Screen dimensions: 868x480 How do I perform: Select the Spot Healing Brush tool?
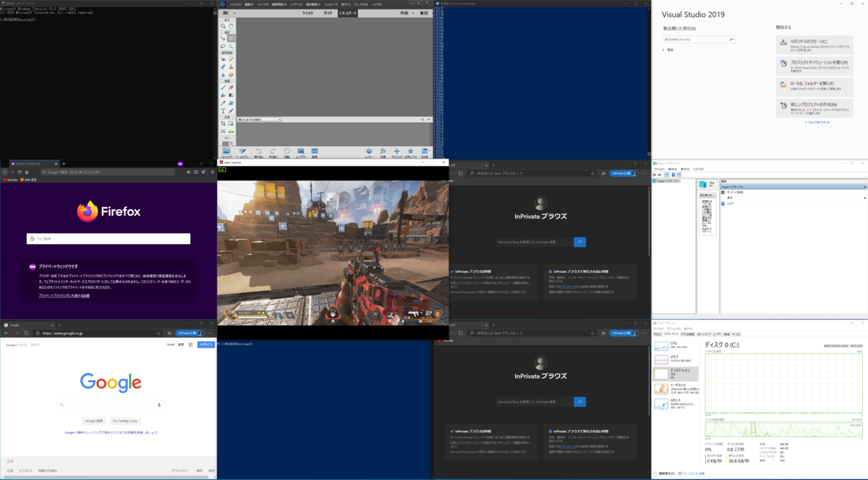click(231, 59)
